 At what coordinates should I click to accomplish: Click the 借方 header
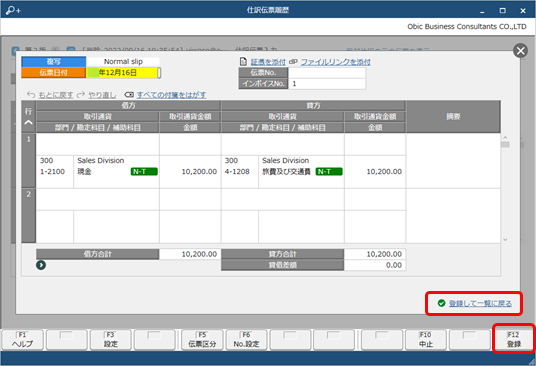[x=128, y=106]
